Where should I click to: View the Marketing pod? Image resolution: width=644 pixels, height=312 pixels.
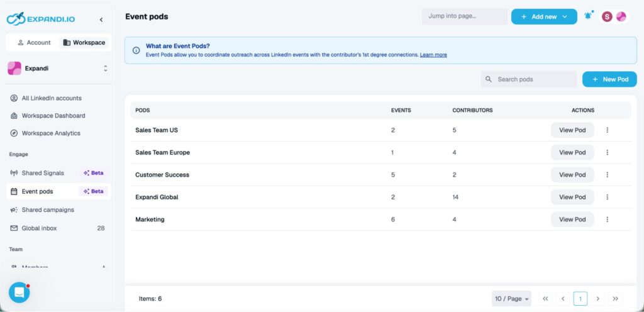click(x=572, y=220)
